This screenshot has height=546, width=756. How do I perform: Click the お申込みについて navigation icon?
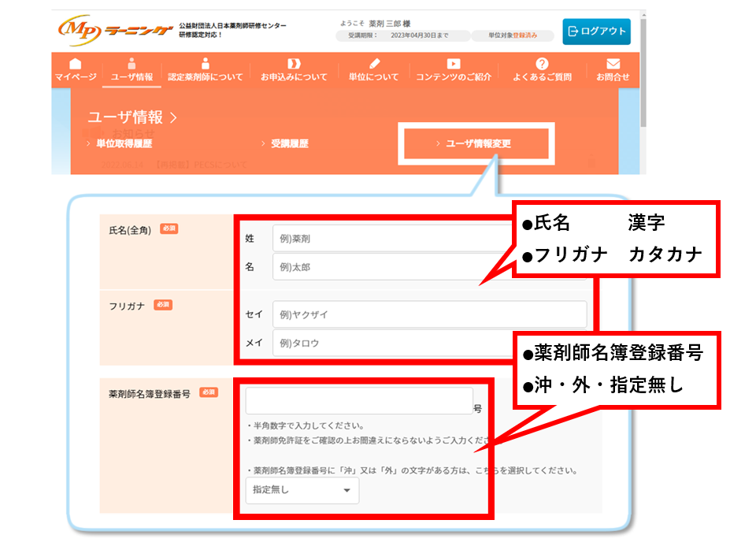pyautogui.click(x=294, y=63)
